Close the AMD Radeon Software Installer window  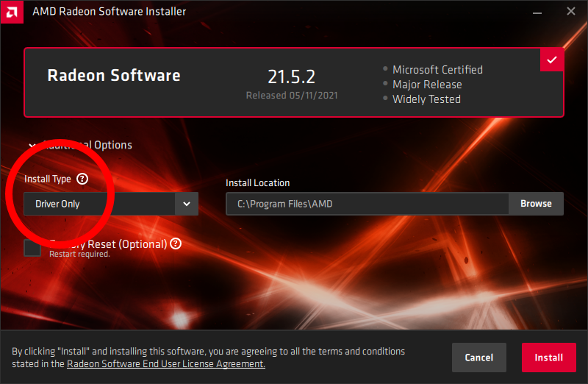[x=571, y=12]
